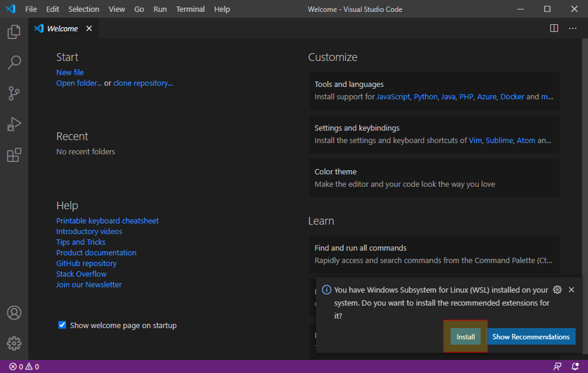Open Find and run all commands card
588x373 pixels.
(x=434, y=254)
